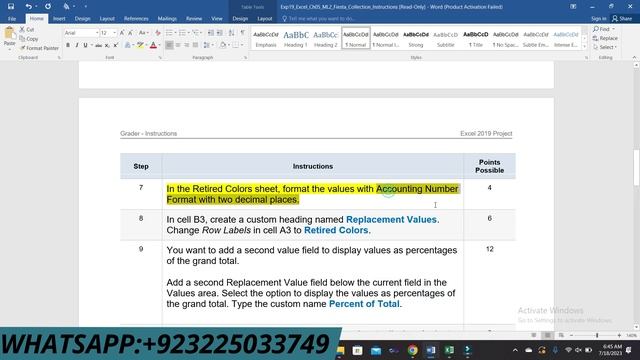Image resolution: width=640 pixels, height=360 pixels.
Task: Toggle show paragraph marks (pilcrow)
Action: [x=243, y=33]
